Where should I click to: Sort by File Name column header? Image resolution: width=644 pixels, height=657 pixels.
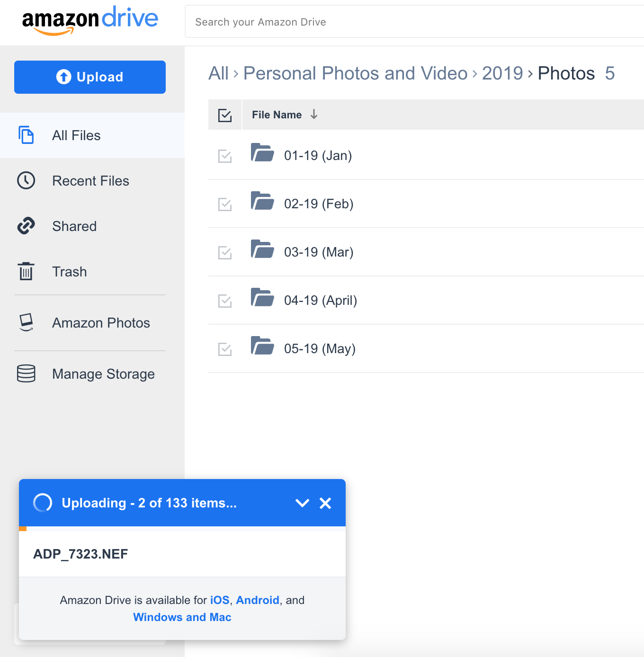277,115
